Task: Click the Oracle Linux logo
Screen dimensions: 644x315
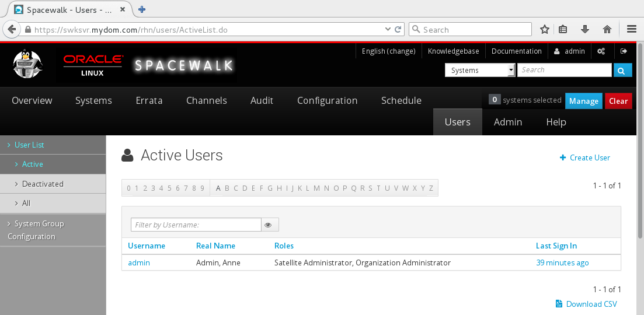Action: [92, 65]
